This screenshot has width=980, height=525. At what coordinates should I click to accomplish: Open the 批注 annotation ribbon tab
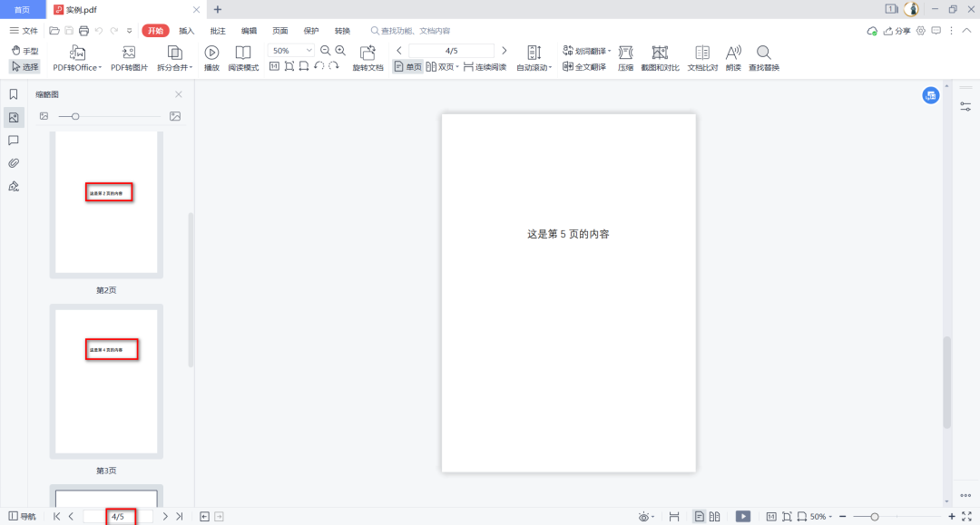(x=218, y=31)
